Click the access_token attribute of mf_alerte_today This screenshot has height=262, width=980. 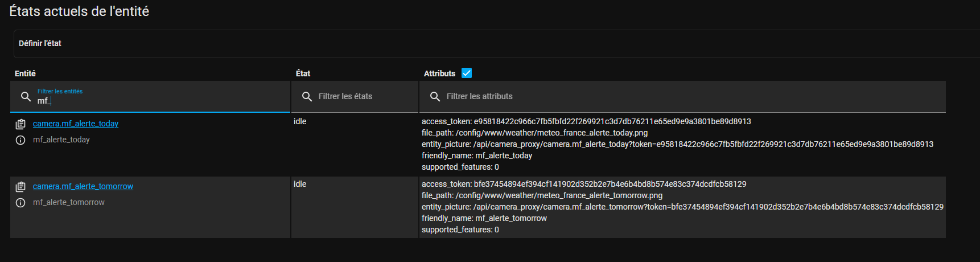pyautogui.click(x=586, y=121)
